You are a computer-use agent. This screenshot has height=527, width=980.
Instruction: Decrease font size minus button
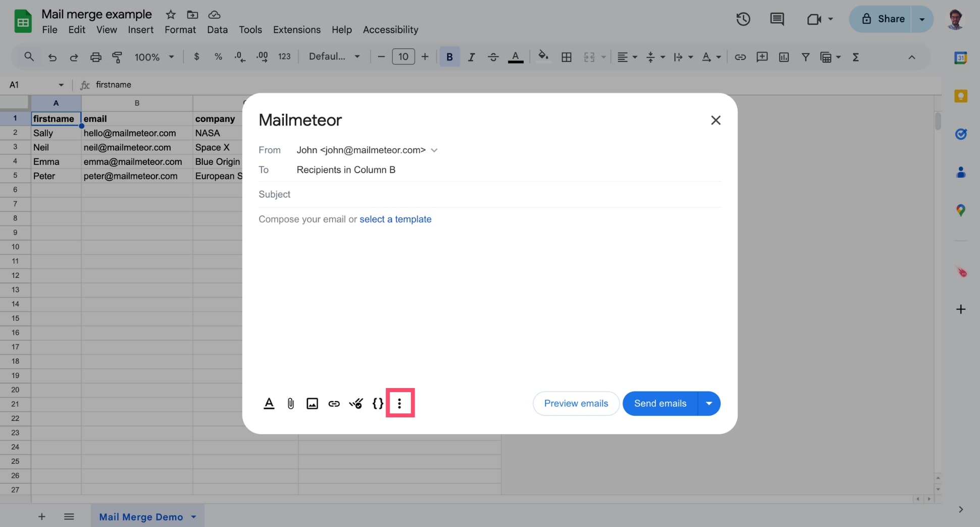point(381,57)
